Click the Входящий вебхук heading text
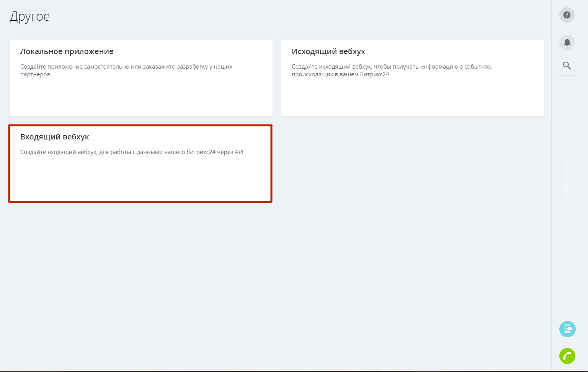Viewport: 588px width, 372px height. click(55, 137)
